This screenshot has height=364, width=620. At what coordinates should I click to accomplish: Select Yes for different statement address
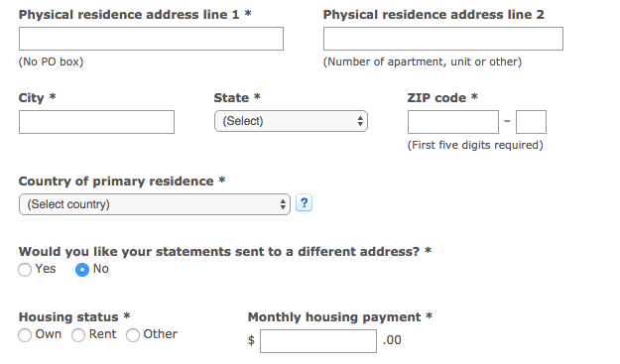tap(25, 270)
